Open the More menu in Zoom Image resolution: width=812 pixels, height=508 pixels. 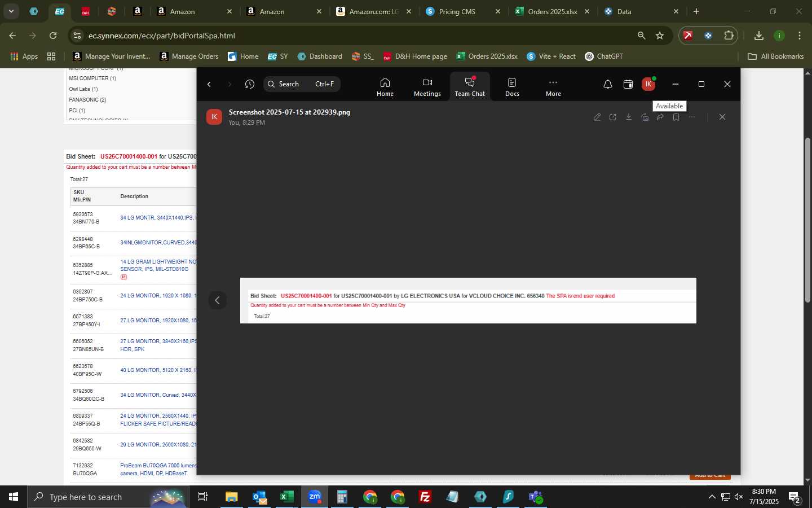coord(553,87)
